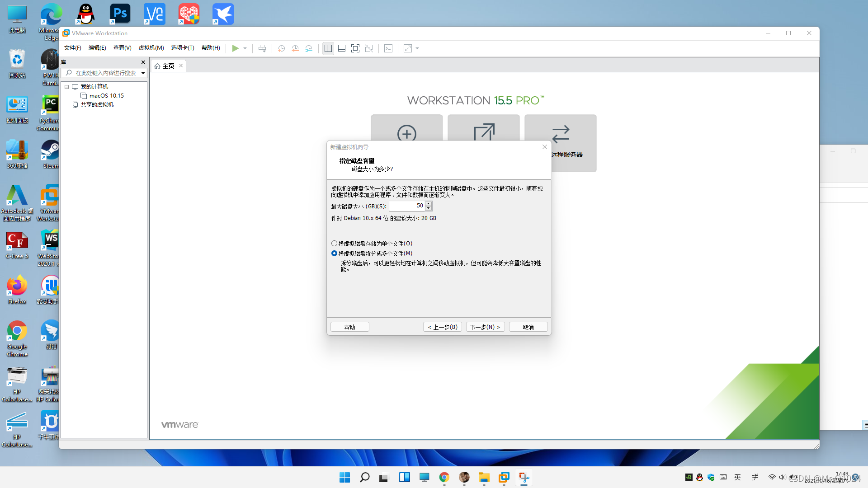Open the 选项卡(T) menu

point(183,48)
